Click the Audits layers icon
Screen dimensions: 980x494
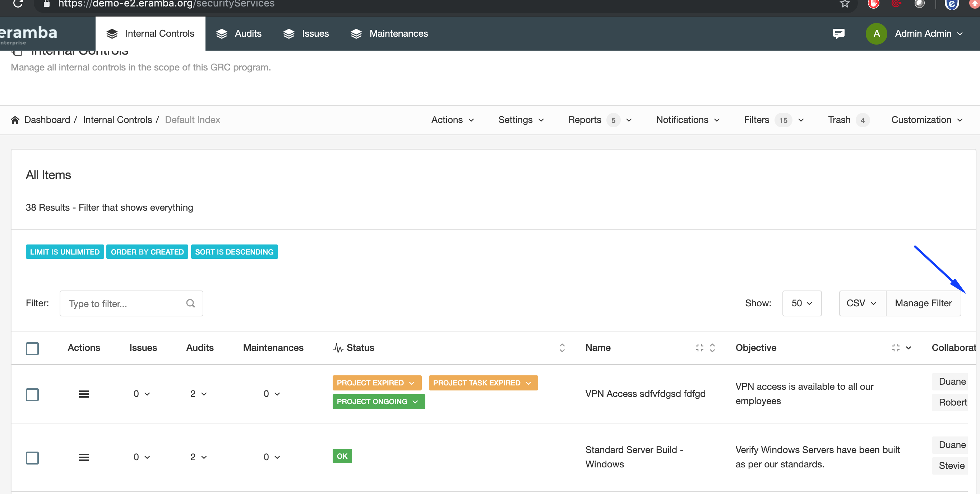(x=221, y=33)
